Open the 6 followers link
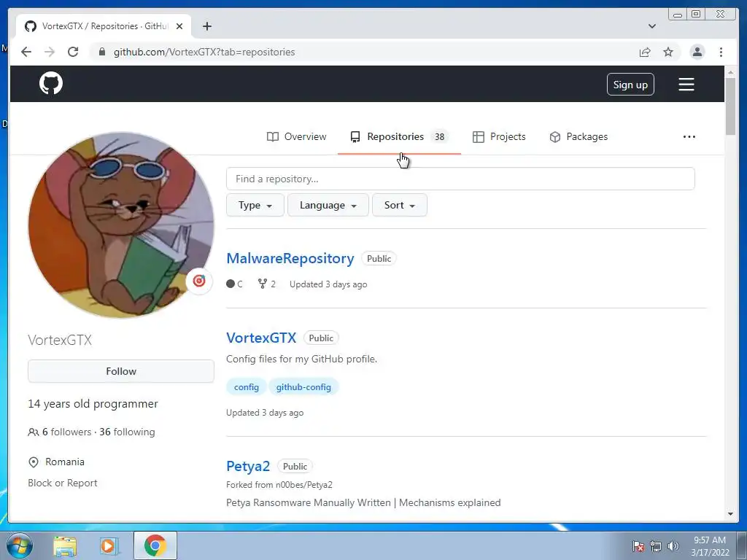747x560 pixels. 66,432
